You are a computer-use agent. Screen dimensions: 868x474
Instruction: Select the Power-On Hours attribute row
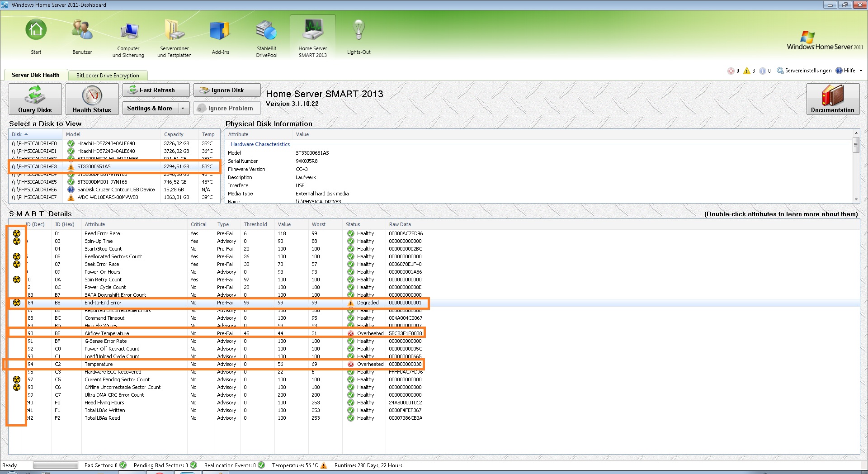(x=434, y=272)
